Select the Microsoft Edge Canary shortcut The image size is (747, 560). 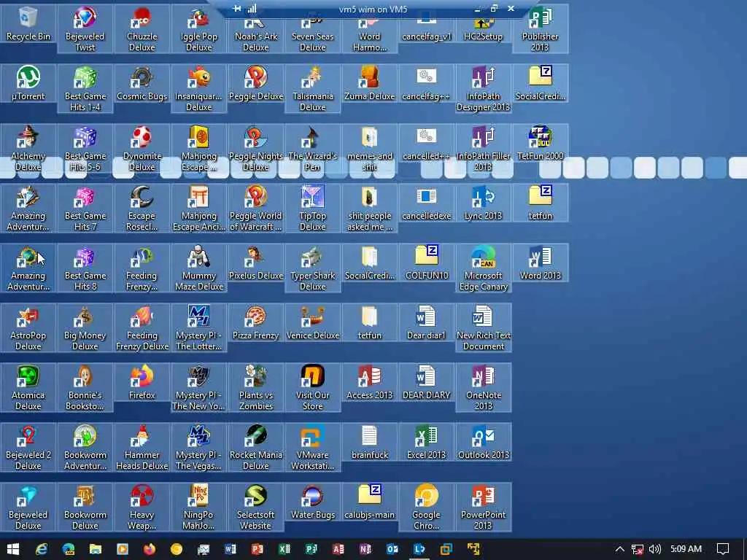point(483,268)
